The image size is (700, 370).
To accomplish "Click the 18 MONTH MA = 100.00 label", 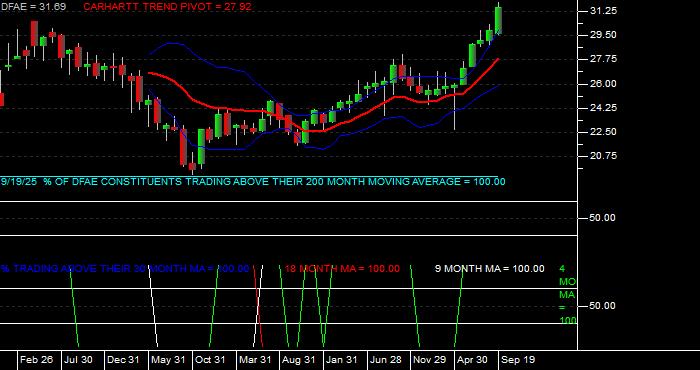I will tap(342, 269).
